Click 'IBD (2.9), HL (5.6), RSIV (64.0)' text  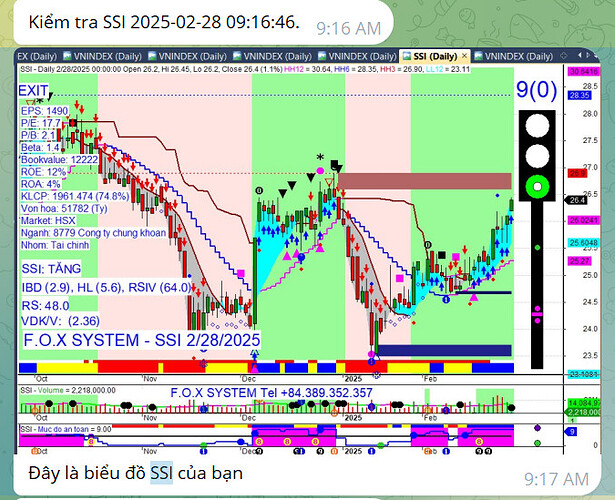click(x=106, y=287)
